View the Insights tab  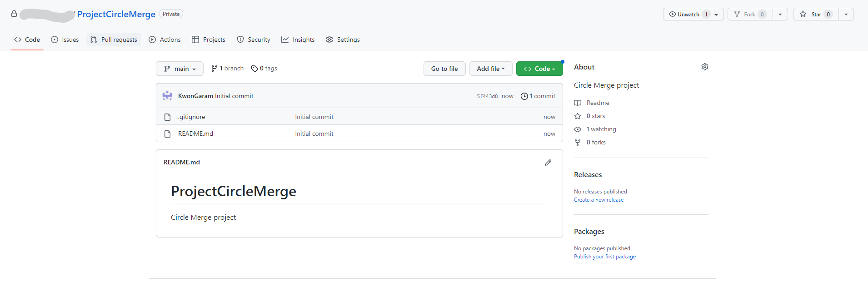tap(298, 40)
